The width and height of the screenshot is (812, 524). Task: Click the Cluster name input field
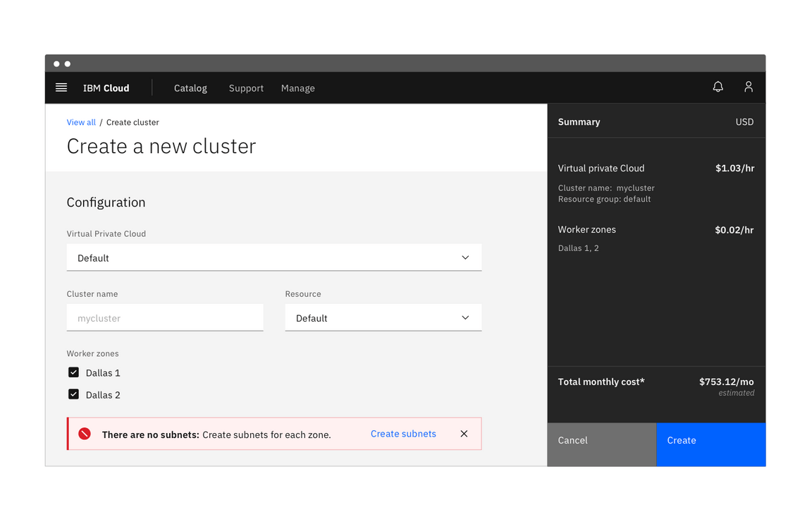pyautogui.click(x=164, y=317)
